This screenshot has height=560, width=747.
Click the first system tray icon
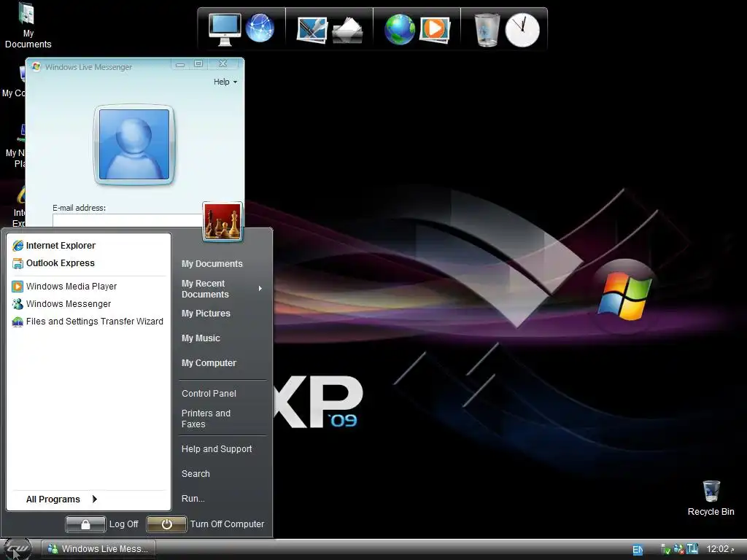(665, 550)
